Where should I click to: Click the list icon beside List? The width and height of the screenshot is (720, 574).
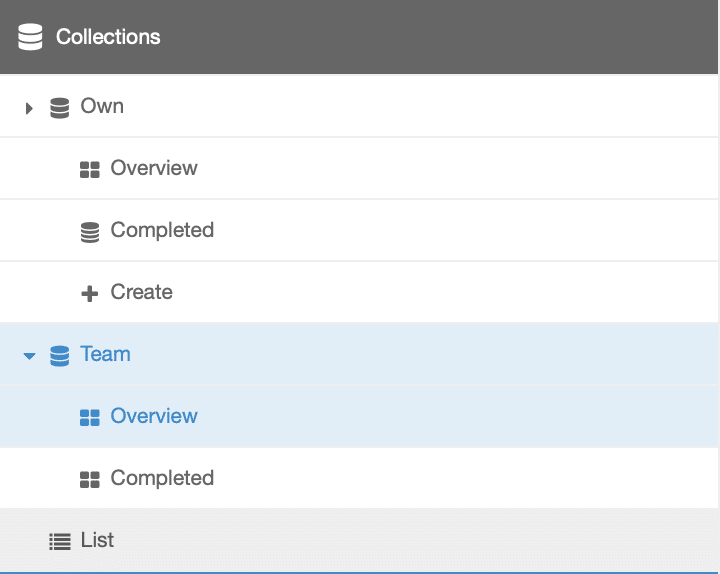point(60,541)
